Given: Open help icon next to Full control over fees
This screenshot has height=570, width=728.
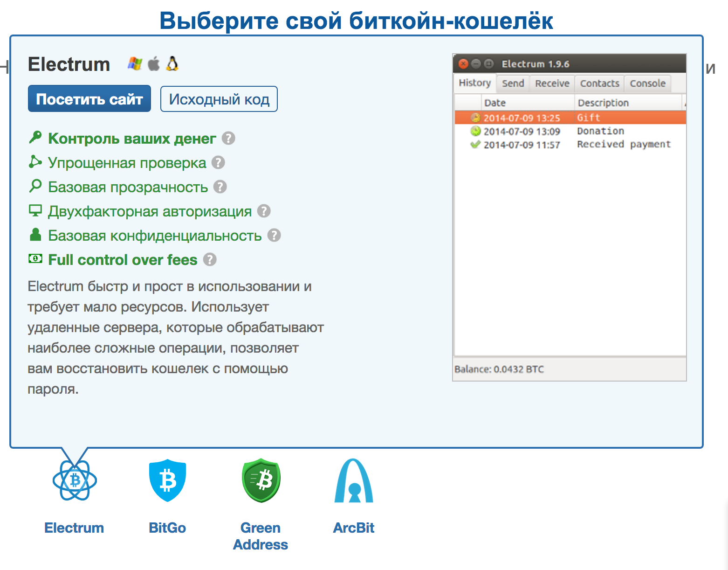Looking at the screenshot, I should pyautogui.click(x=210, y=259).
